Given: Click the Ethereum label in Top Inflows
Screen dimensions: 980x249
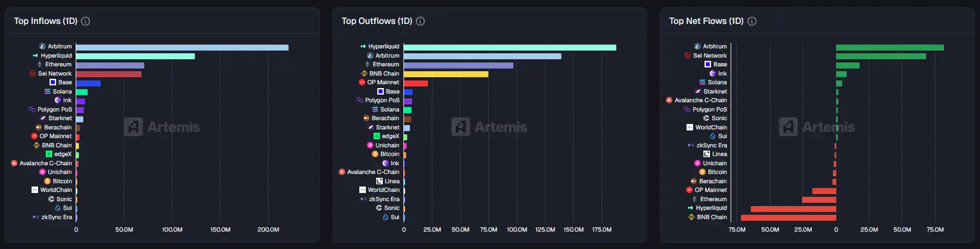Looking at the screenshot, I should tap(58, 64).
